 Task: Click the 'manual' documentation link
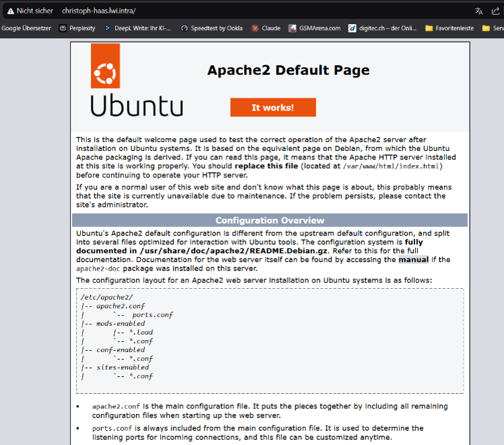click(413, 260)
